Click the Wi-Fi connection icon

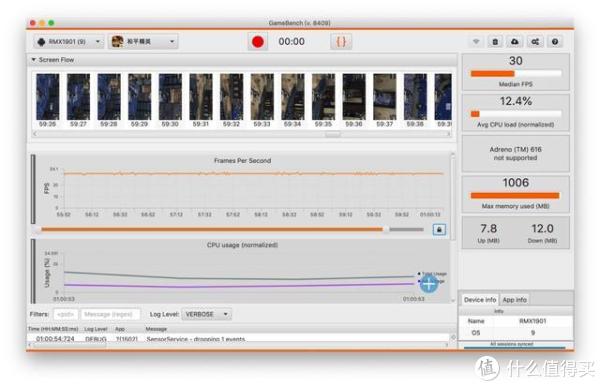point(476,42)
